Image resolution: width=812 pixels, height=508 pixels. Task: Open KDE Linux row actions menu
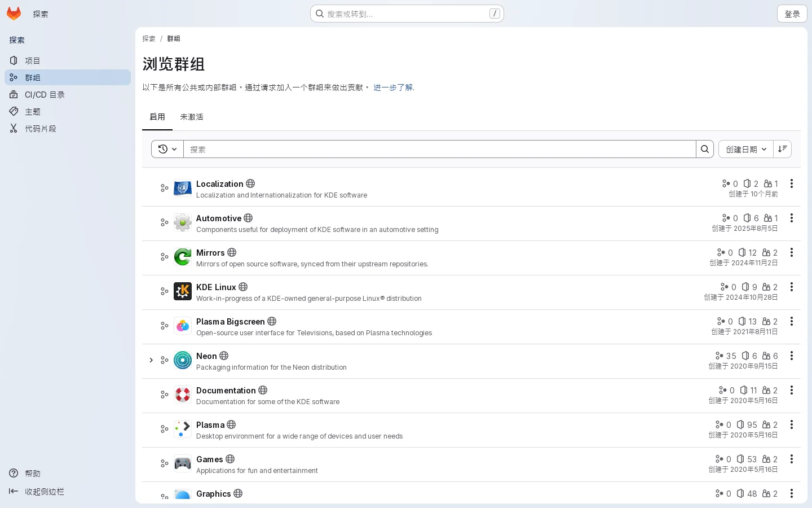[792, 287]
